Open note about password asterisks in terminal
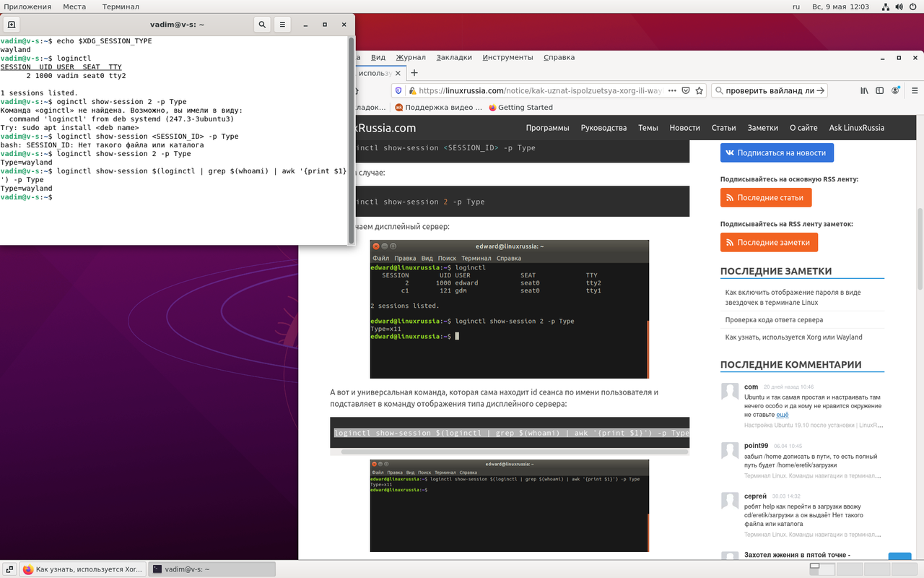Viewport: 924px width, 578px height. 793,298
